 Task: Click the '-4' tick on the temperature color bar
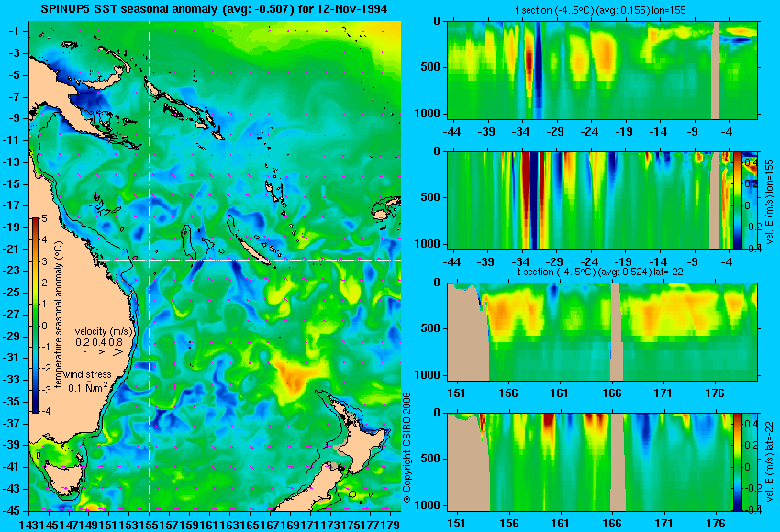pyautogui.click(x=44, y=412)
